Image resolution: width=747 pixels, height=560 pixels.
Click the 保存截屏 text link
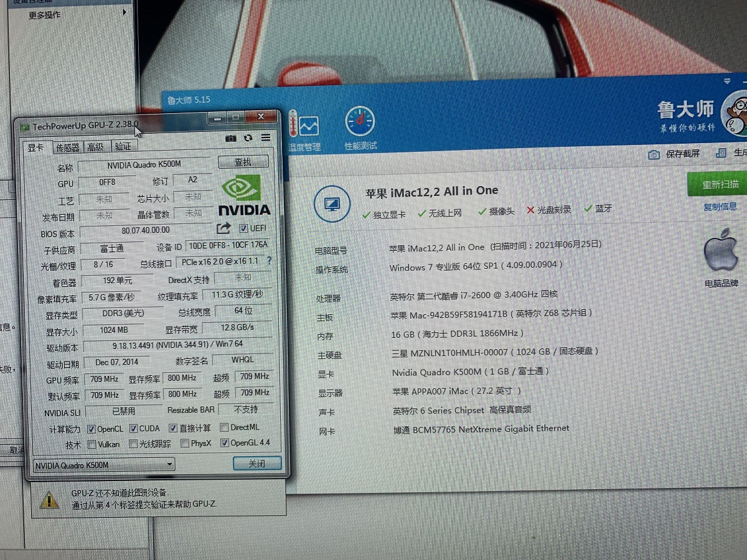point(683,154)
